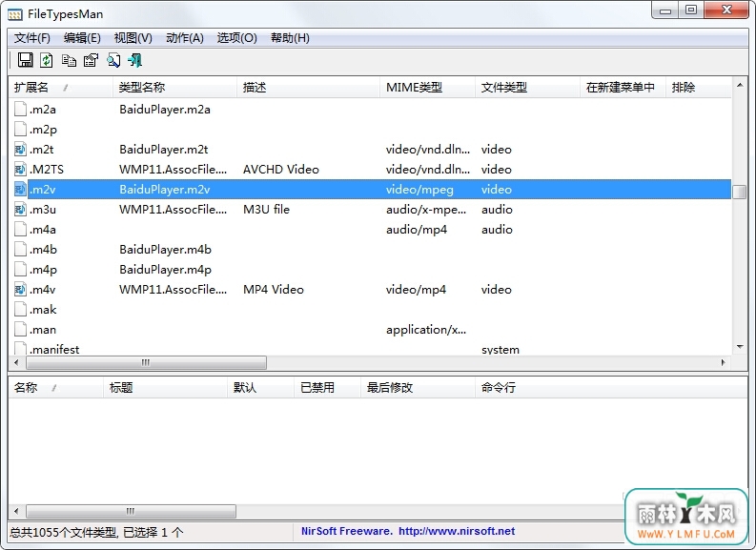Viewport: 756px width, 550px height.
Task: Click the upper pane scroll down arrow
Action: coord(740,347)
